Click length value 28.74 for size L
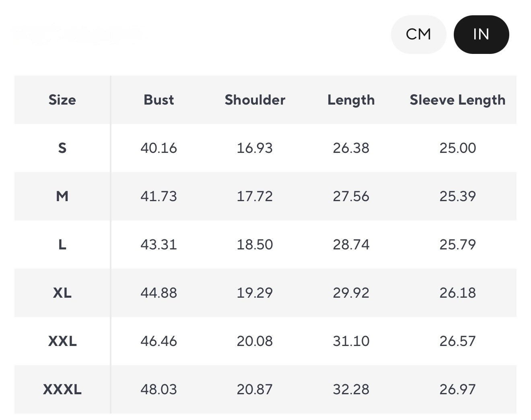This screenshot has height=420, width=531. pos(351,245)
